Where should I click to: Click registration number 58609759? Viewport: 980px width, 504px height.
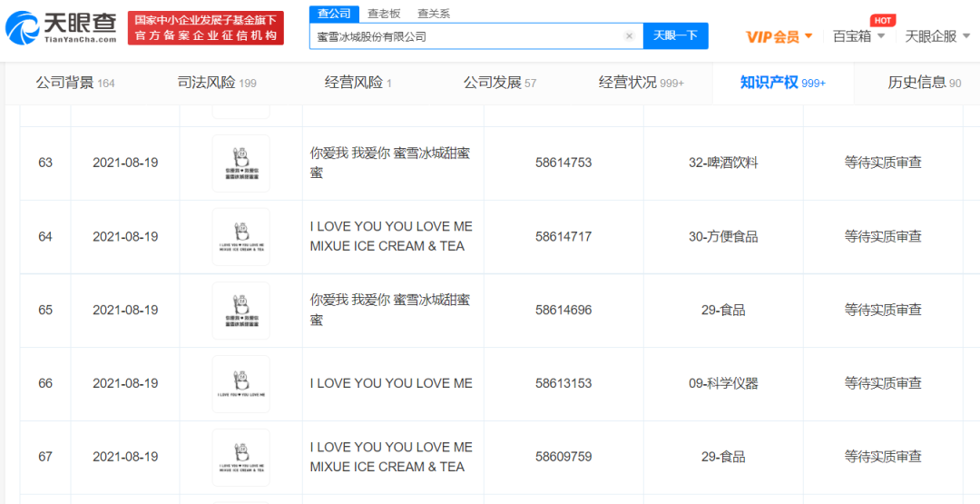tap(563, 457)
